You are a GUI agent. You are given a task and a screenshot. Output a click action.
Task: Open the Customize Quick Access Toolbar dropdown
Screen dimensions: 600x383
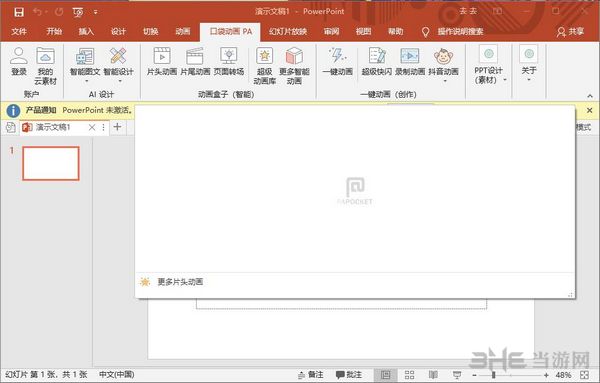click(95, 12)
